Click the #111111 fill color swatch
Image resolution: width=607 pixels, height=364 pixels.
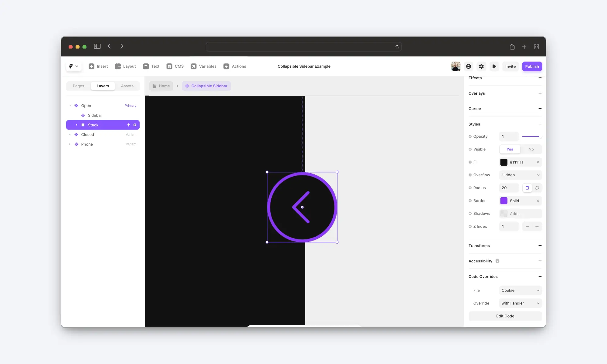pyautogui.click(x=504, y=162)
